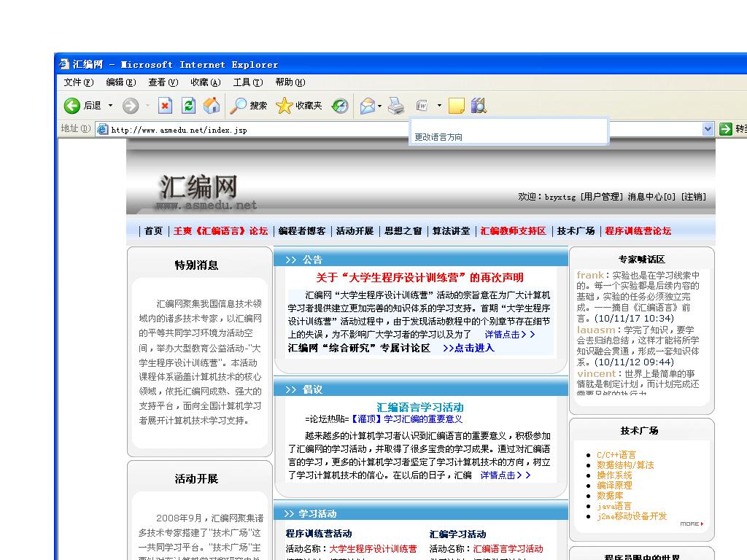747x560 pixels.
Task: Open java语言 in 技术广场 list
Action: pos(614,506)
